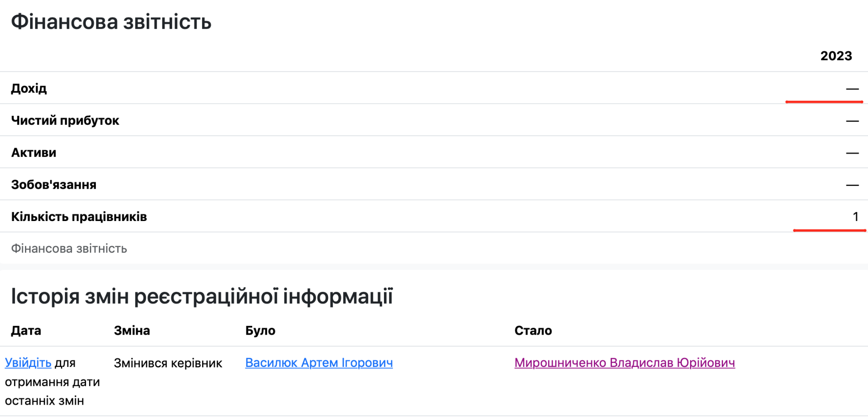868x417 pixels.
Task: Click the Дата column header
Action: pos(26,330)
